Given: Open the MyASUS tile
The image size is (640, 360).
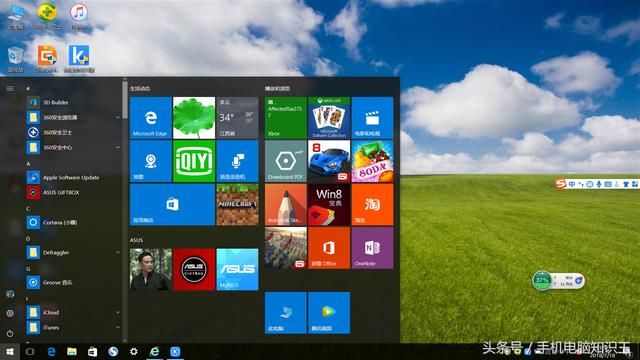Looking at the screenshot, I should pos(237,269).
